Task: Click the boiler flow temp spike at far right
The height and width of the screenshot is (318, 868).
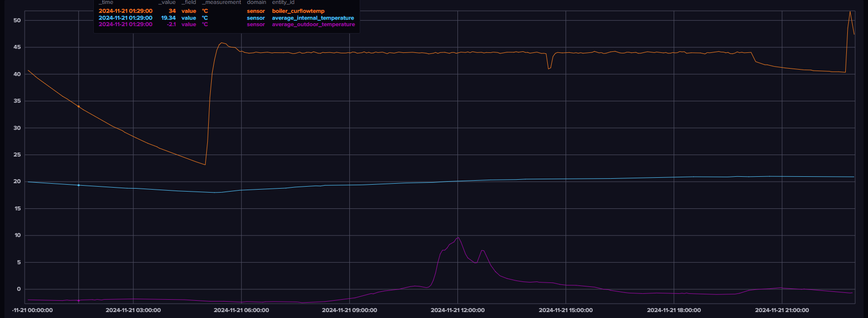Action: tap(850, 11)
